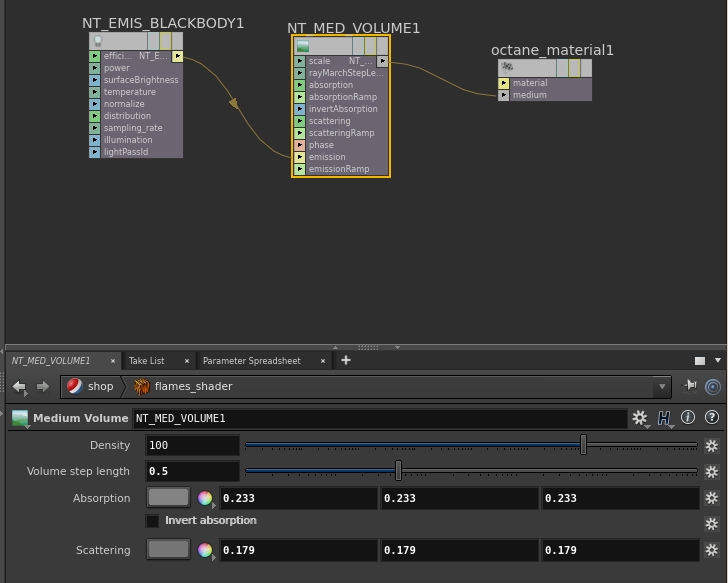Open the path bar dropdown arrow

point(662,387)
